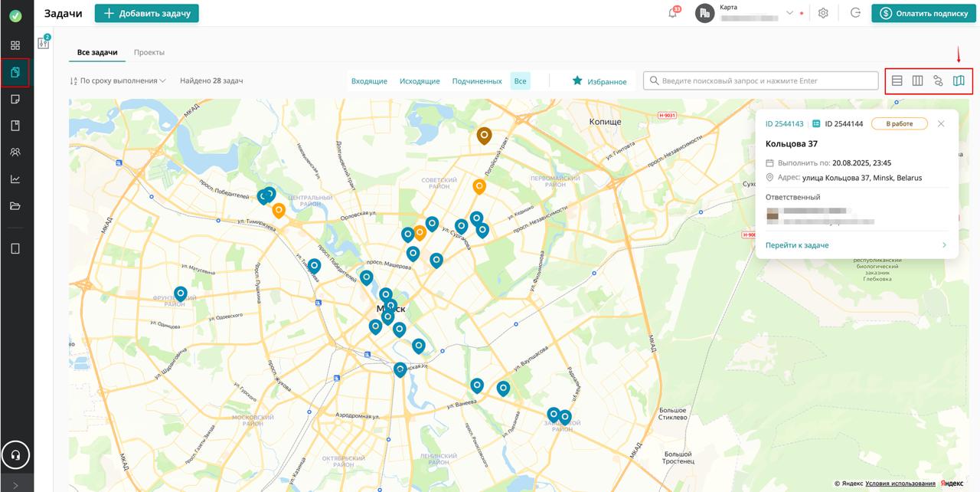Image resolution: width=980 pixels, height=492 pixels.
Task: Click the magnifier icon in search box
Action: (x=654, y=80)
